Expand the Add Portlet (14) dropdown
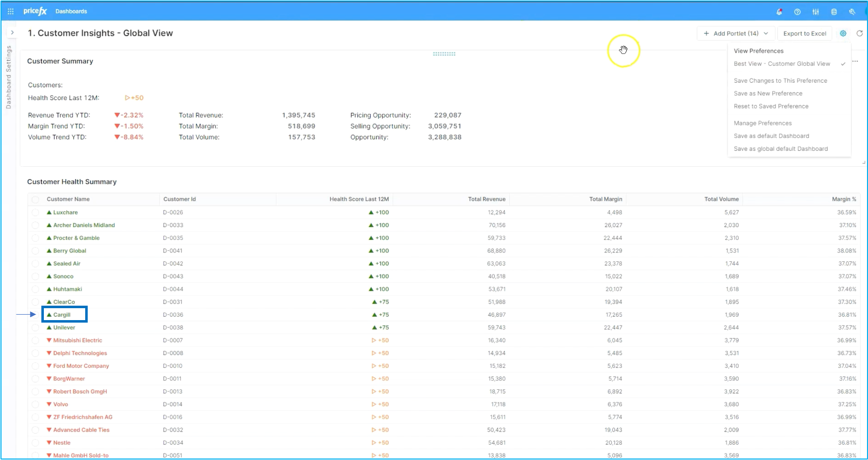868x460 pixels. [x=736, y=33]
